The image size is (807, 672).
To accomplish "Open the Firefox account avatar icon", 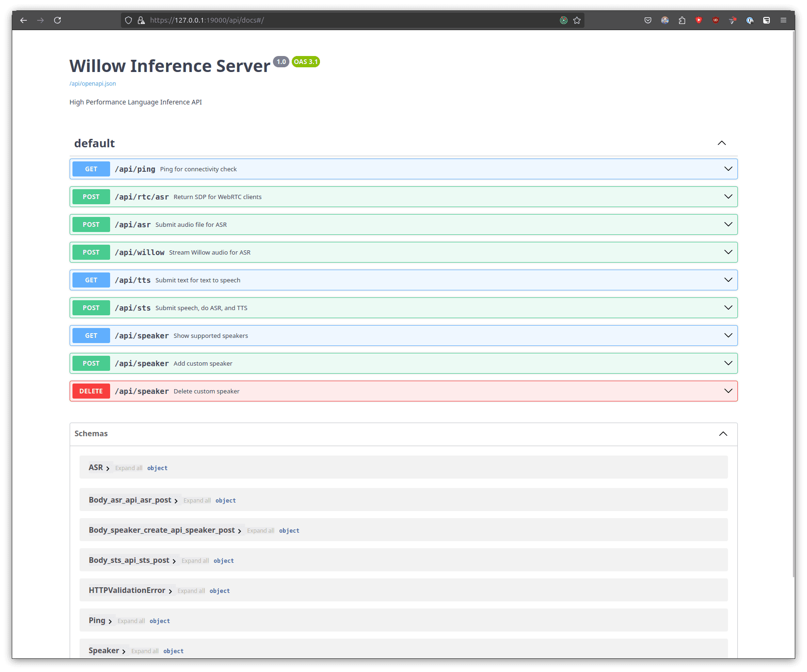I will tap(665, 20).
